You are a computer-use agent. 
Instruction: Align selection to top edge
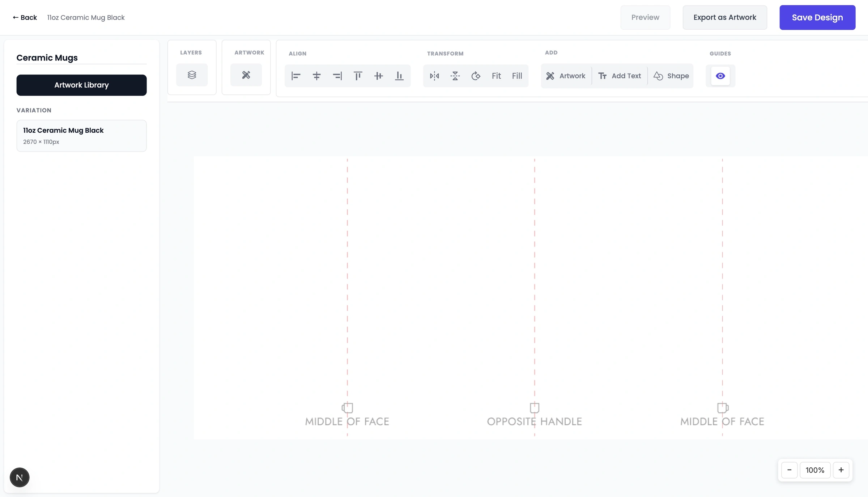pyautogui.click(x=358, y=76)
